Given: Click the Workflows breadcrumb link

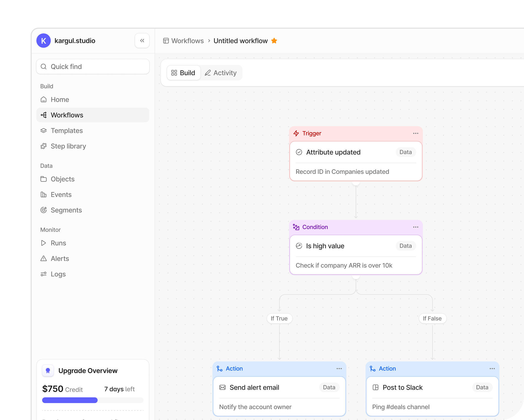Looking at the screenshot, I should click(187, 41).
